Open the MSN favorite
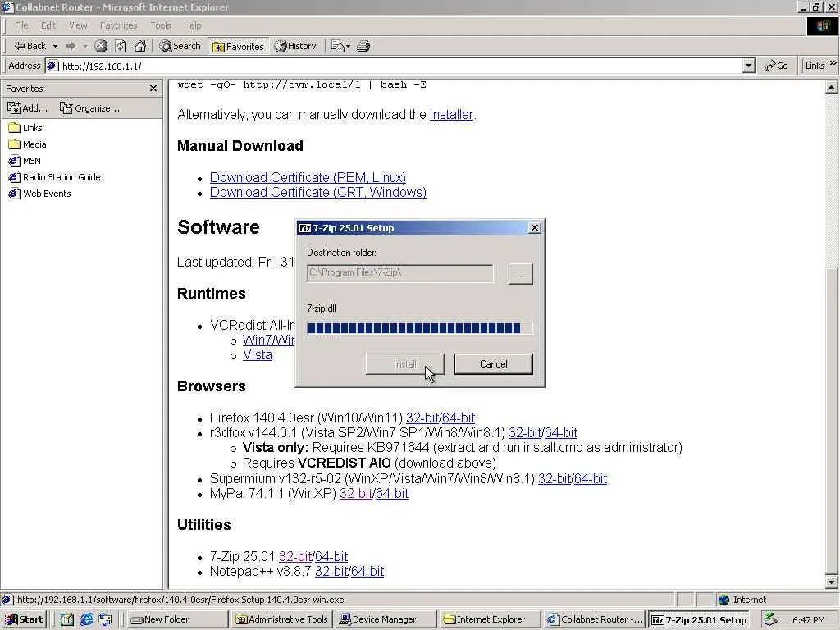The image size is (840, 630). [x=25, y=161]
